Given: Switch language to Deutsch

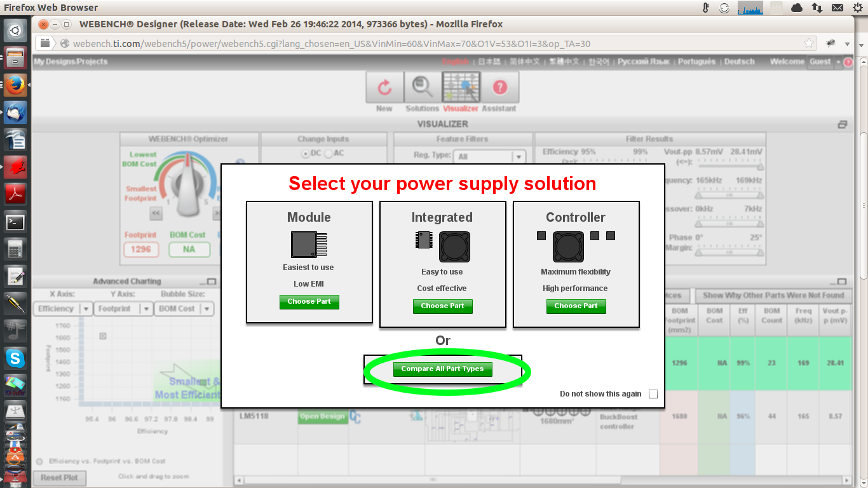Looking at the screenshot, I should tap(739, 62).
